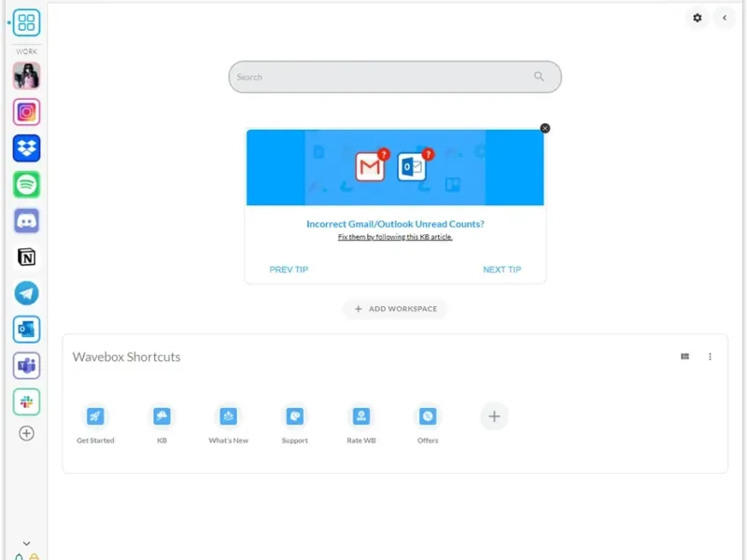747x560 pixels.
Task: Click ADD WORKSPACE button
Action: coord(395,309)
